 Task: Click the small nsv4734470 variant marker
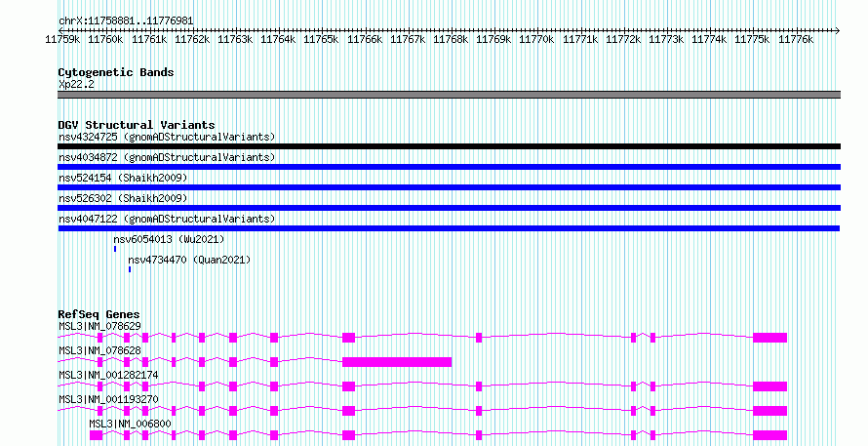(x=130, y=269)
